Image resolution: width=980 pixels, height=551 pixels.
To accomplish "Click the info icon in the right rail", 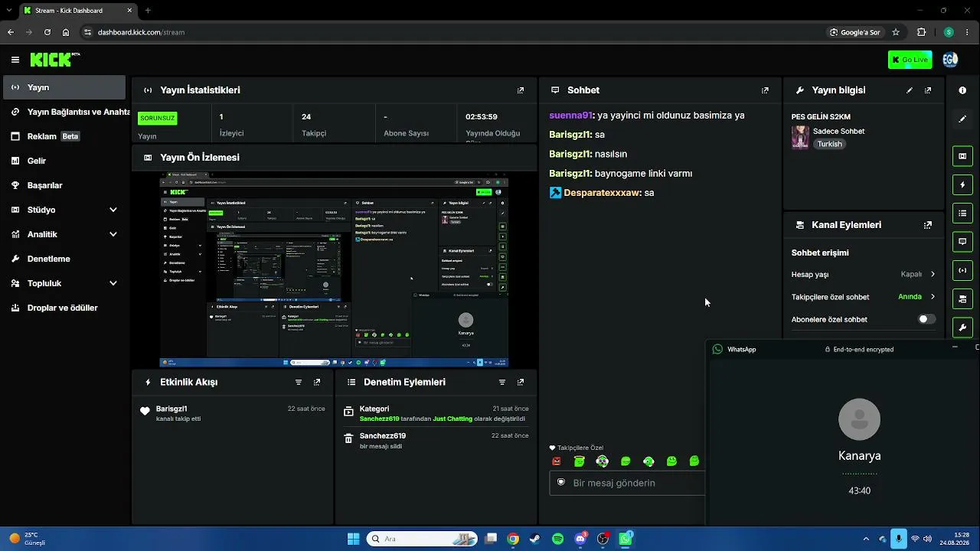I will coord(962,90).
